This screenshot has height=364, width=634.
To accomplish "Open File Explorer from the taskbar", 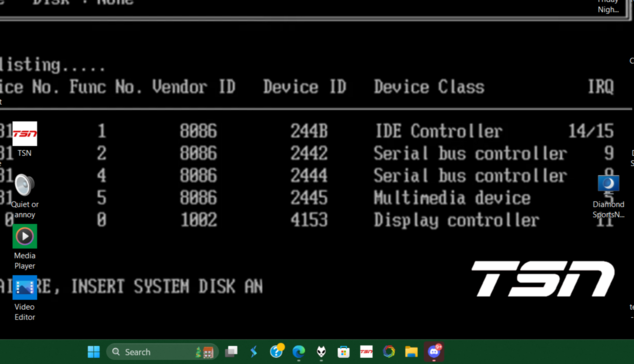I will click(411, 352).
